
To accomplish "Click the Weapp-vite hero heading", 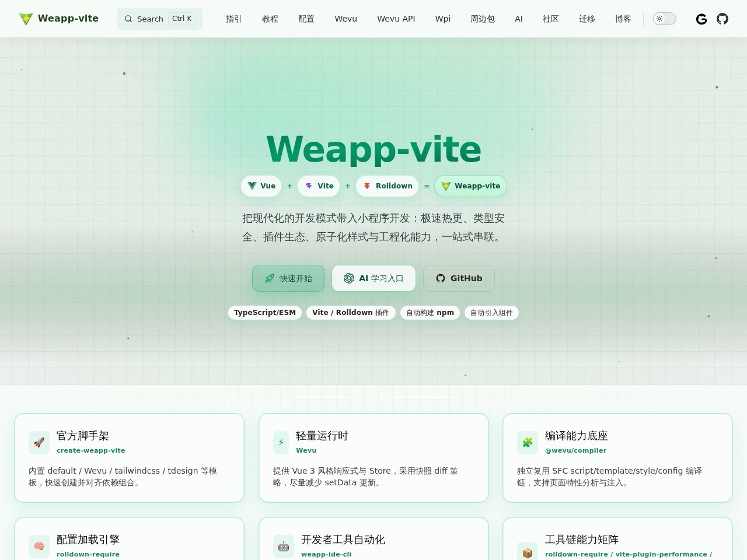I will coord(373,149).
